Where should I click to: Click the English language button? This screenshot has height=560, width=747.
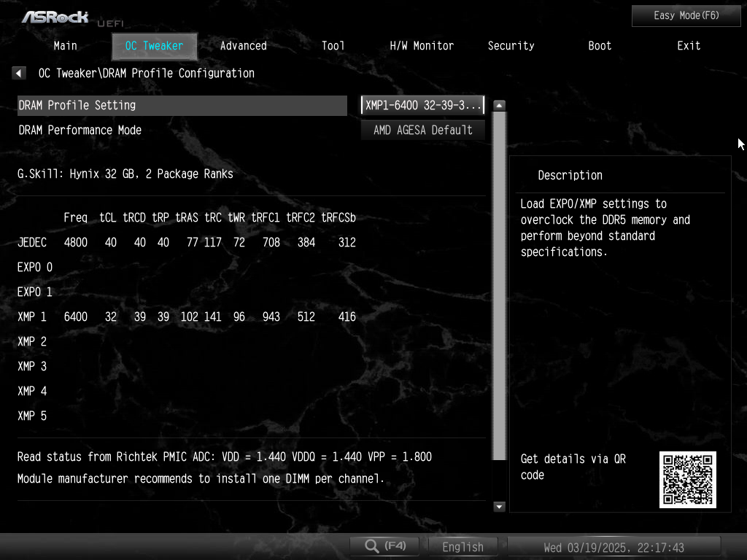(x=462, y=547)
